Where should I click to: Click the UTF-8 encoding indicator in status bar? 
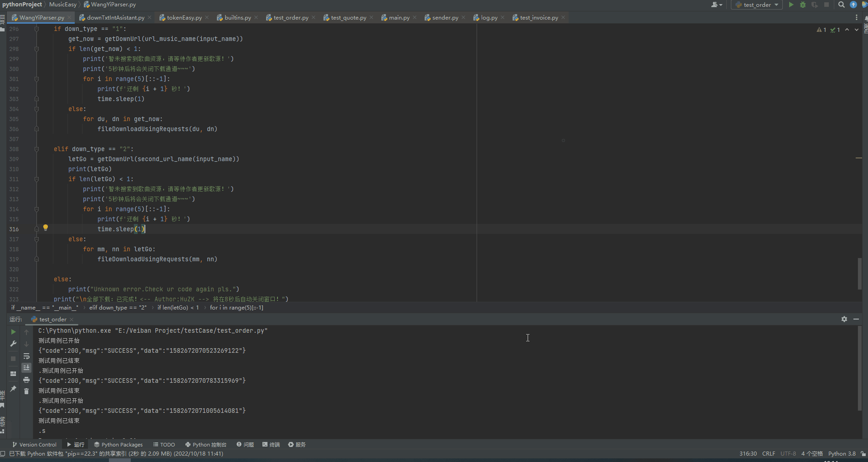coord(788,453)
